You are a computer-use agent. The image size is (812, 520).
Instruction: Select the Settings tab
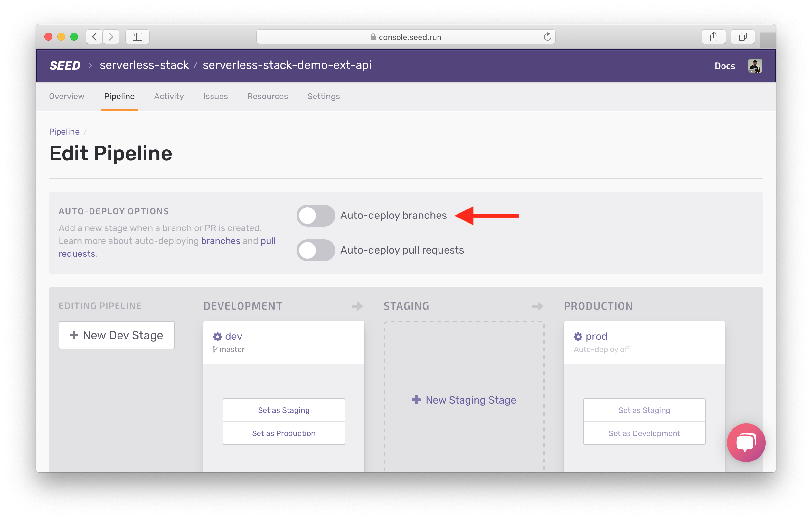pos(324,97)
